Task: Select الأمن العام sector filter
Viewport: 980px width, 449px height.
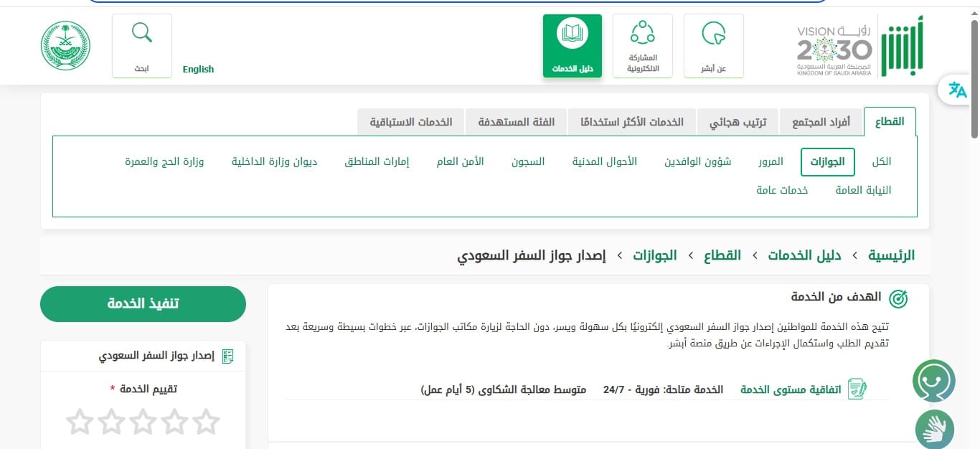Action: click(460, 162)
